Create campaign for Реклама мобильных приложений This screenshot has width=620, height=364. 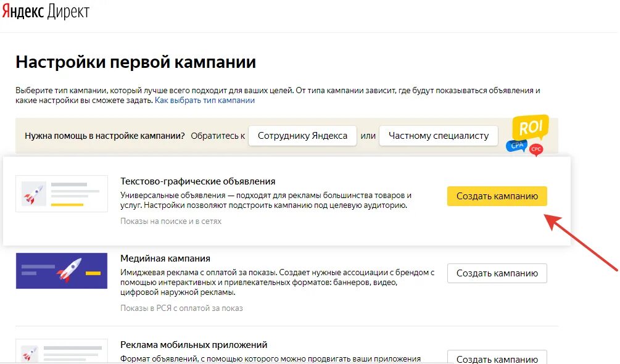497,357
